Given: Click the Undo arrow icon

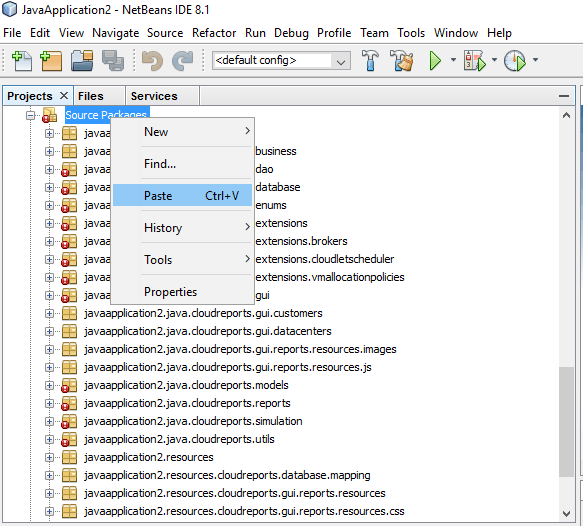Looking at the screenshot, I should pos(152,61).
